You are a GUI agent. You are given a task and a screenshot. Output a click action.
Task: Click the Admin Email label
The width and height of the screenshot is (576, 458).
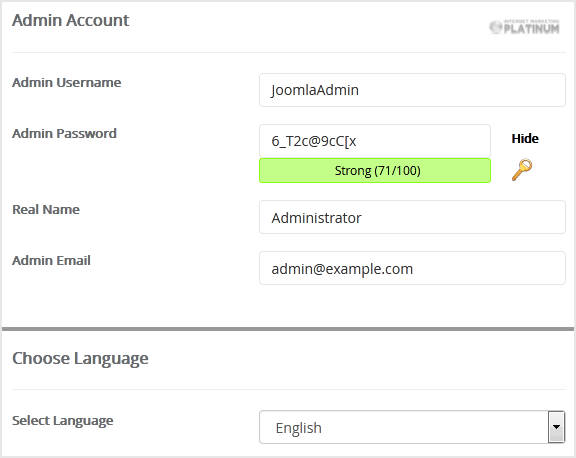[51, 260]
